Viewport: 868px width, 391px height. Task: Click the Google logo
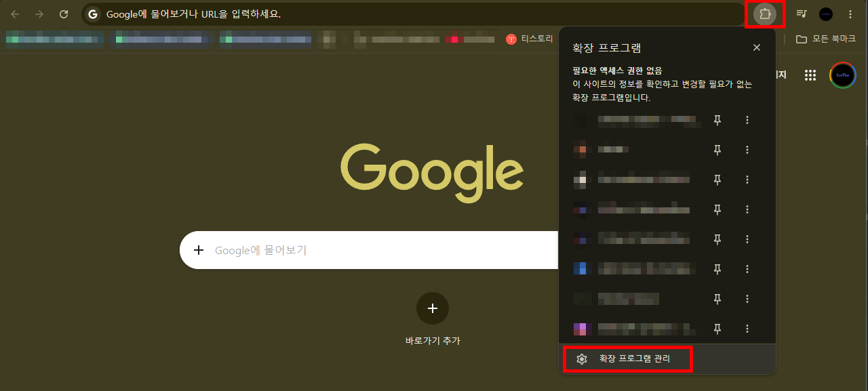432,172
